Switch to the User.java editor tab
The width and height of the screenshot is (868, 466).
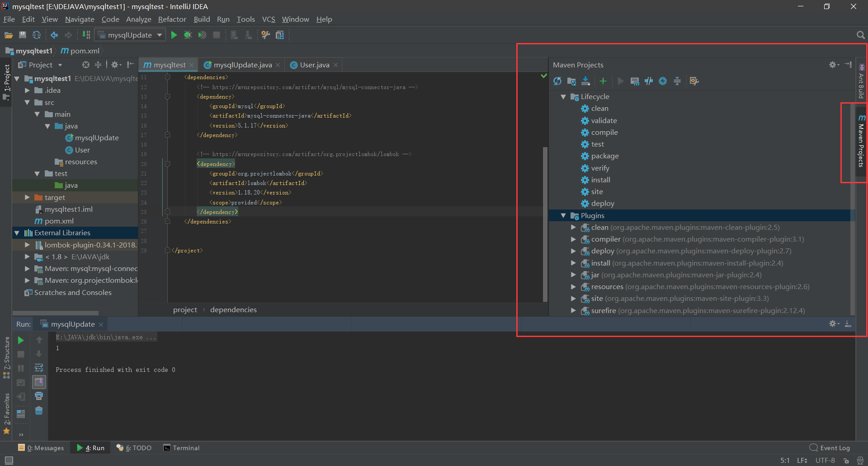pyautogui.click(x=314, y=65)
